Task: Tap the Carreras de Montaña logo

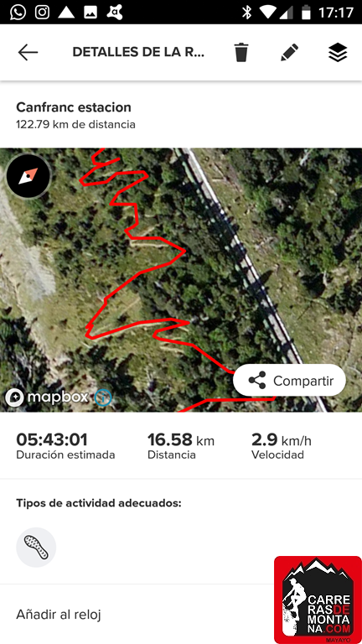Action: 318,600
